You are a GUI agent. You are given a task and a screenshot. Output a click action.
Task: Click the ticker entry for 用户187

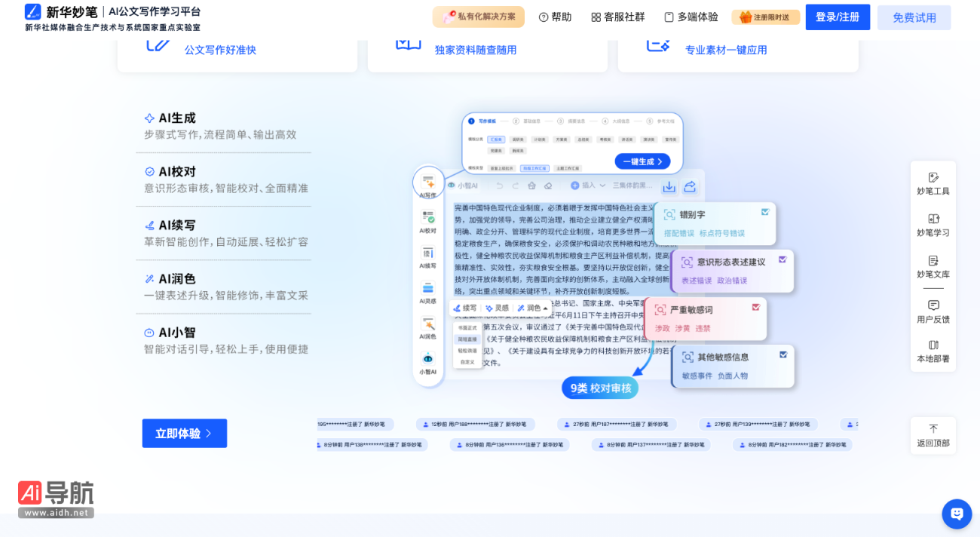point(617,425)
